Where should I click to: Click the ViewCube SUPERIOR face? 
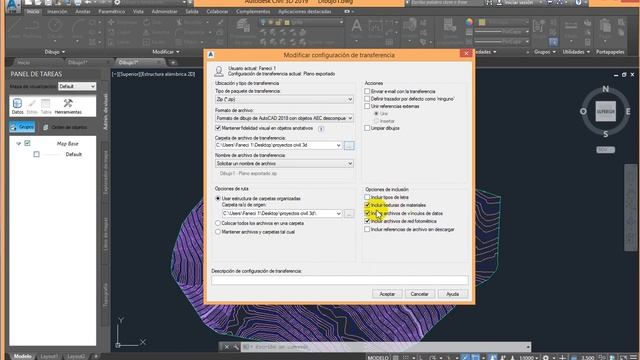pos(605,111)
